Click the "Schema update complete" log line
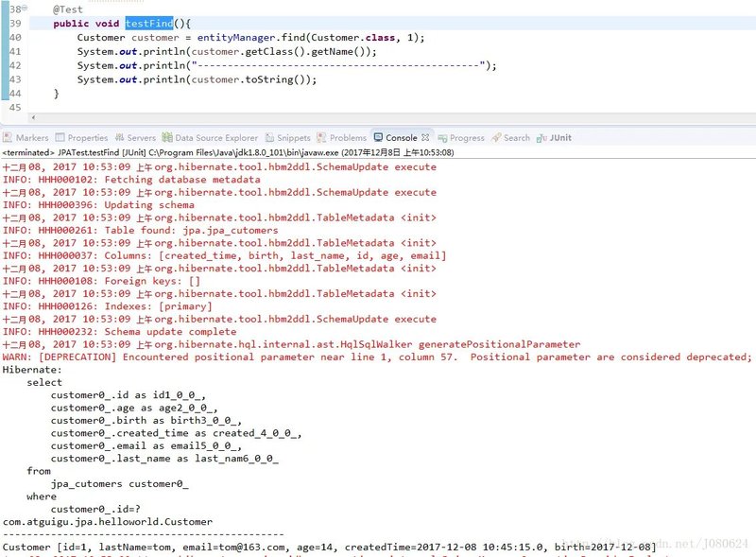The image size is (756, 557). click(120, 332)
